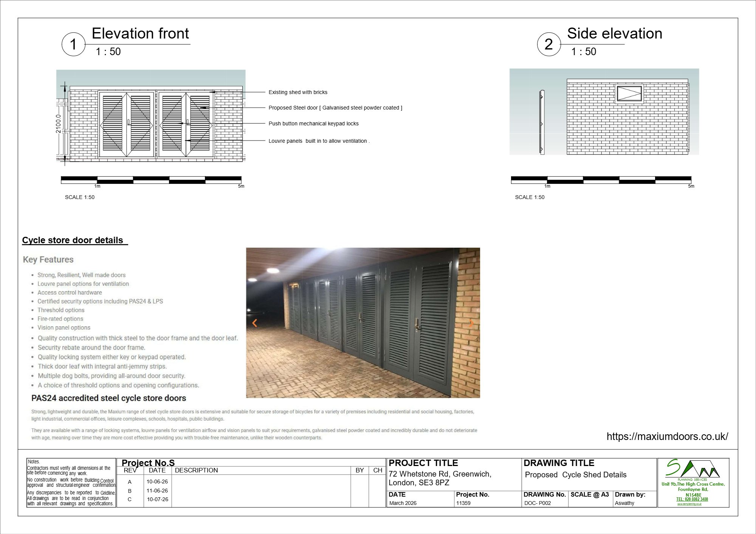756x534 pixels.
Task: Click 'Proposed Cycle Shed Details' drawing title
Action: click(576, 475)
